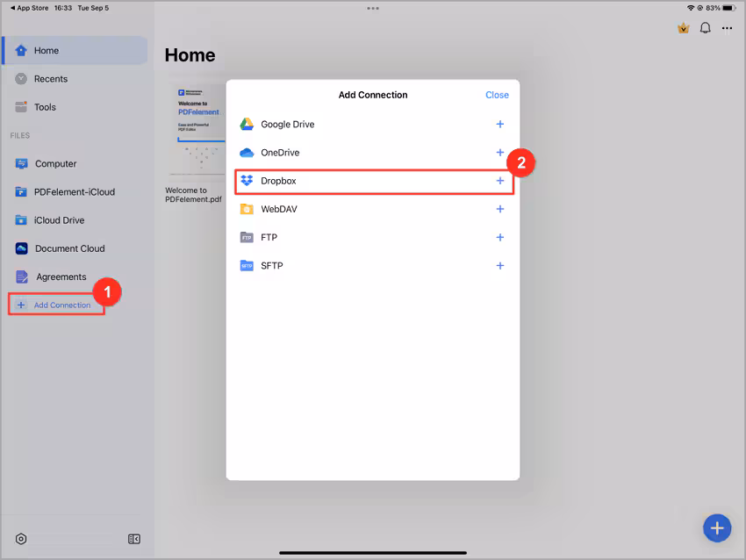Select Google Drive connection
Viewport: 746px width, 560px height.
[373, 124]
